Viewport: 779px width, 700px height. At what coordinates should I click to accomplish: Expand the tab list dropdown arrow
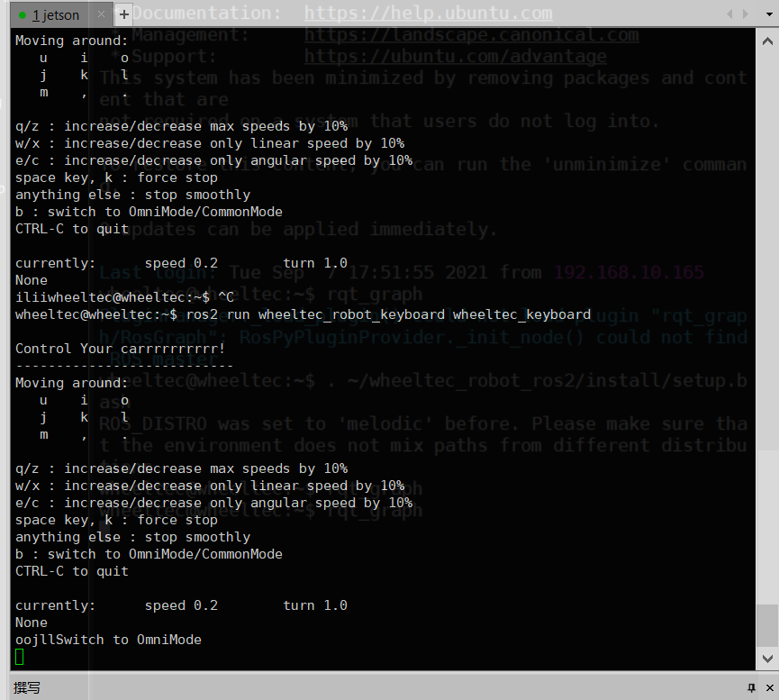click(x=769, y=14)
